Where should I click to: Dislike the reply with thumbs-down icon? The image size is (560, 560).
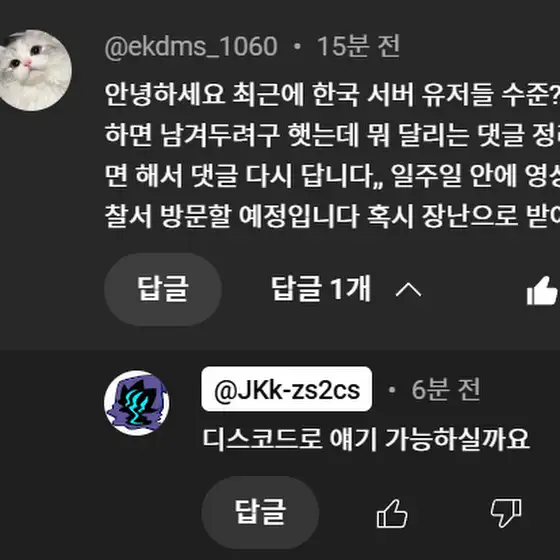coord(506,513)
